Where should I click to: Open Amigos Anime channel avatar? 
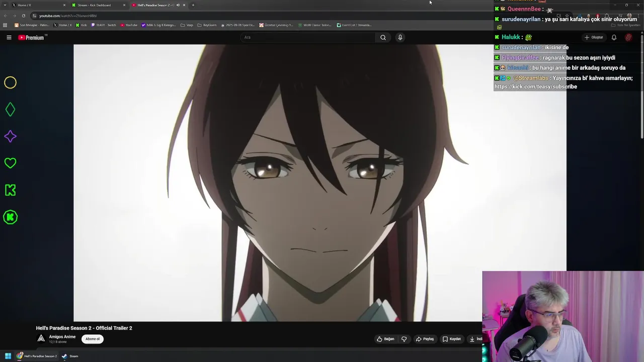click(x=41, y=338)
